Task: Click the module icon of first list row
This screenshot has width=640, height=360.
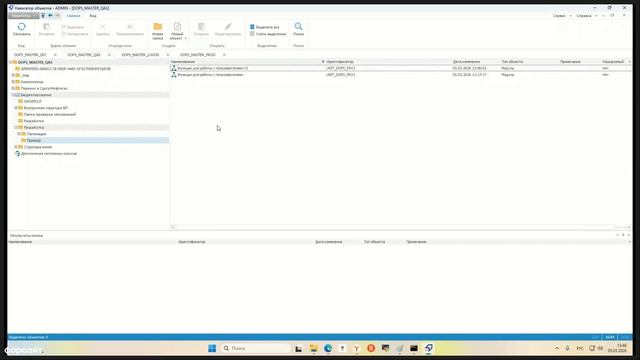Action: coord(174,68)
